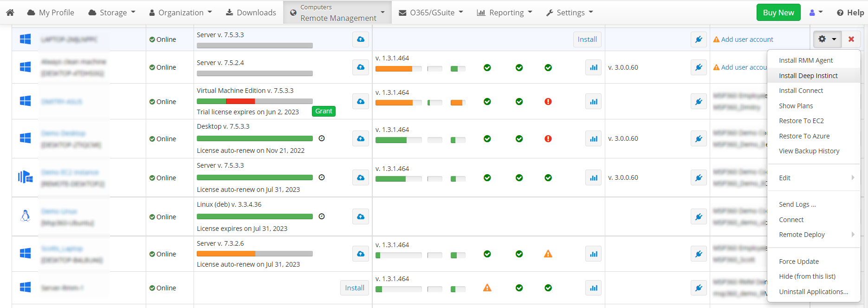Viewport: 868px width, 308px height.
Task: Click red alert icon in Desktop v. 7.5.3.3 row
Action: pos(548,138)
